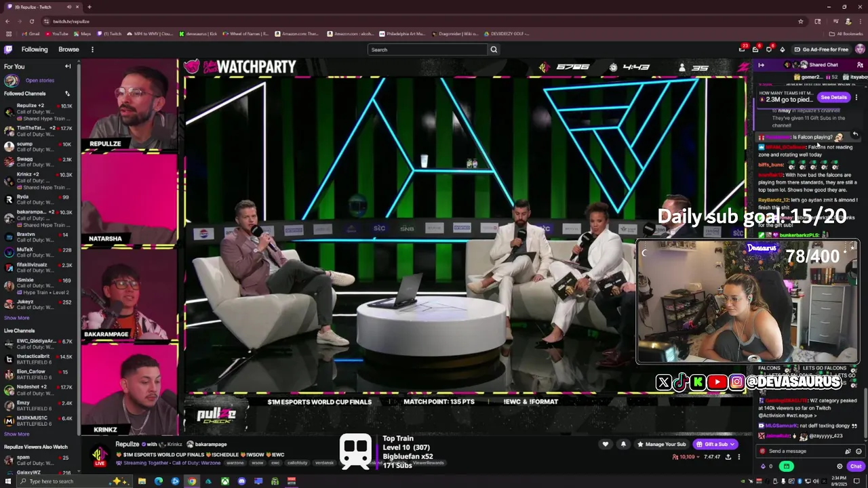The width and height of the screenshot is (868, 488).
Task: Click Manage Your Sub
Action: [x=662, y=444]
